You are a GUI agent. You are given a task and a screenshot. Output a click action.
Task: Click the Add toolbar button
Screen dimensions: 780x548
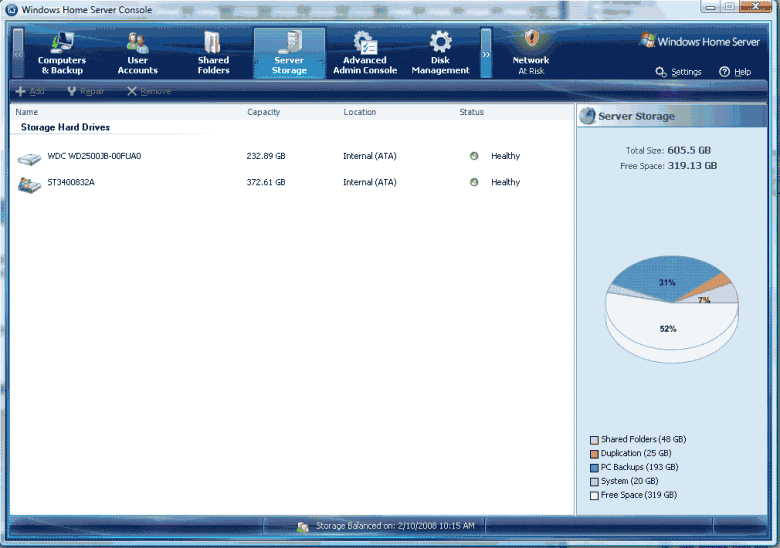(x=30, y=91)
